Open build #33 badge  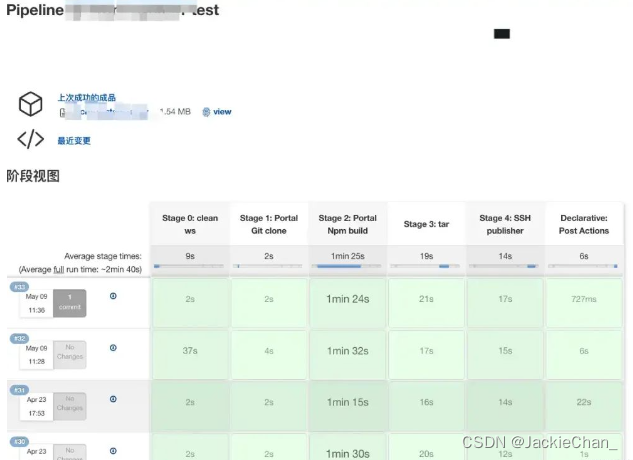19,287
